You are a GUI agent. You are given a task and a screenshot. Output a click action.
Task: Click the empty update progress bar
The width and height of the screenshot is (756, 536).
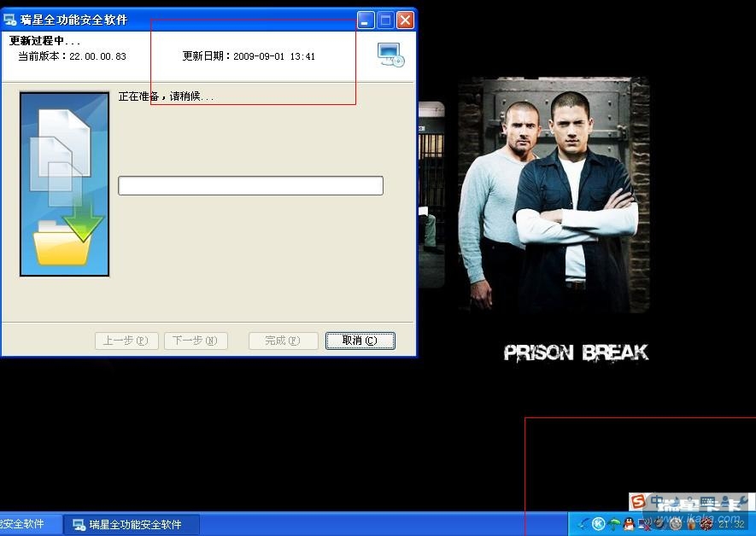point(250,185)
